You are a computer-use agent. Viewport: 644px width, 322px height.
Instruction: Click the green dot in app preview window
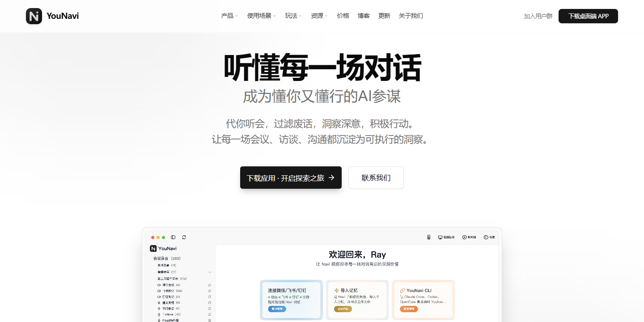click(164, 237)
